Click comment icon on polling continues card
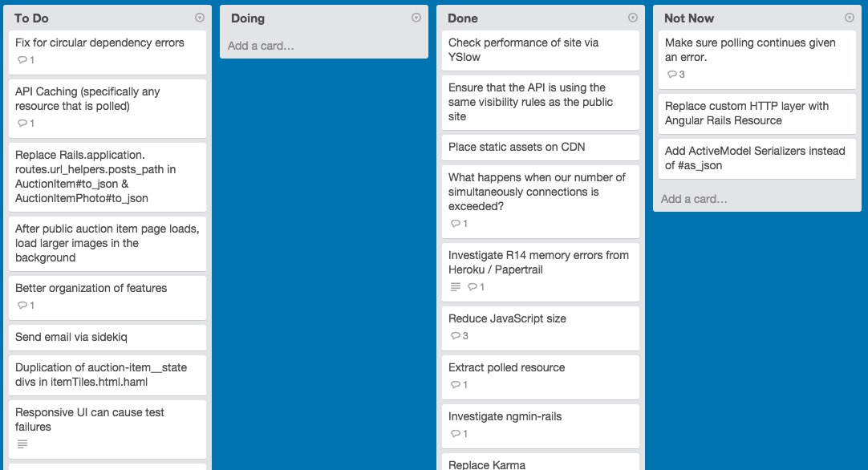This screenshot has width=868, height=470. click(x=672, y=74)
